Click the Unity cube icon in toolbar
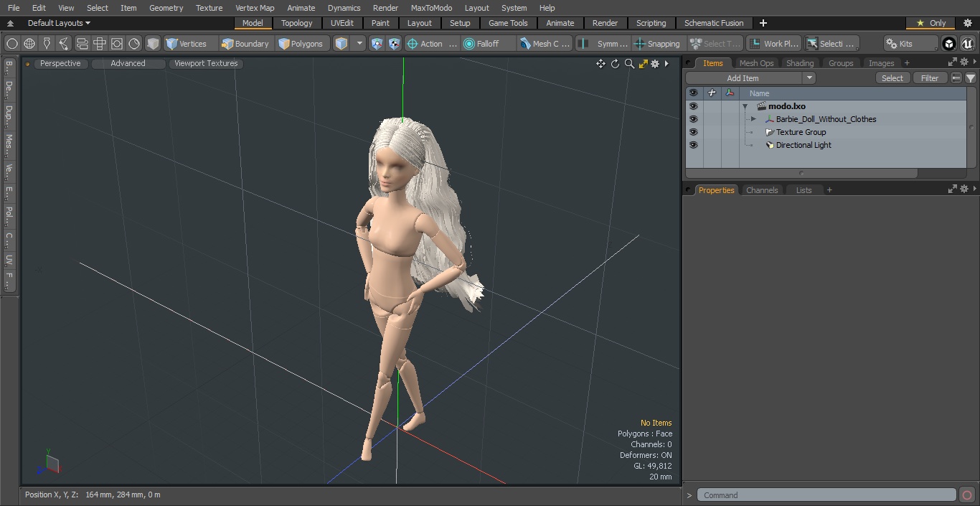Viewport: 980px width, 506px height. (x=949, y=44)
